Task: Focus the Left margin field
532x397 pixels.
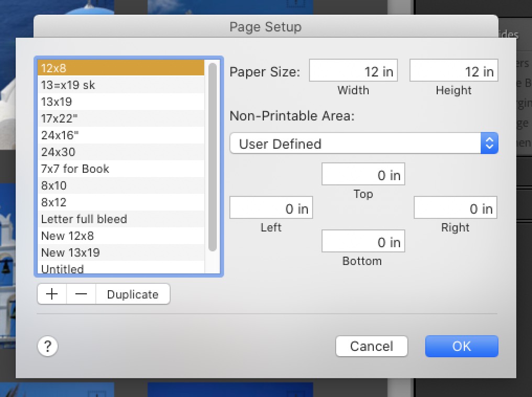Action: pyautogui.click(x=271, y=208)
